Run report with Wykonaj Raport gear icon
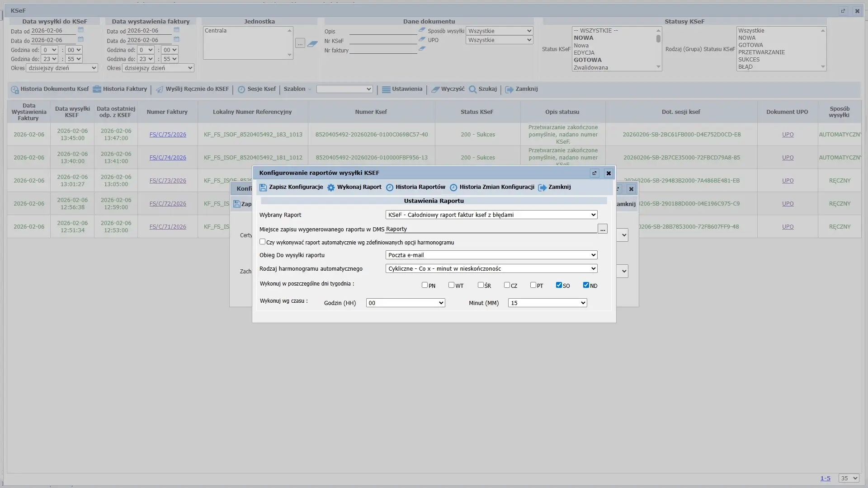Screen dimensions: 868x488 pyautogui.click(x=331, y=188)
